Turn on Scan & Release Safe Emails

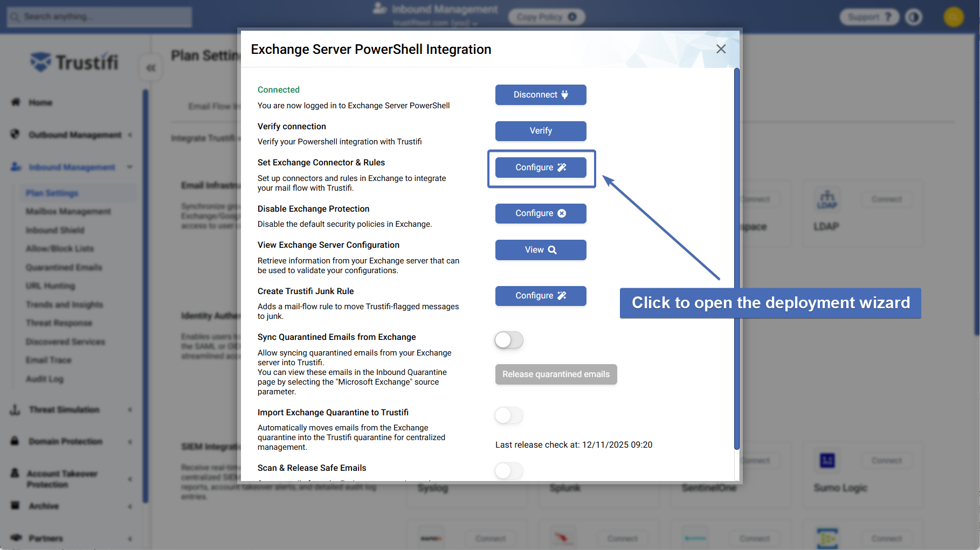[x=509, y=471]
